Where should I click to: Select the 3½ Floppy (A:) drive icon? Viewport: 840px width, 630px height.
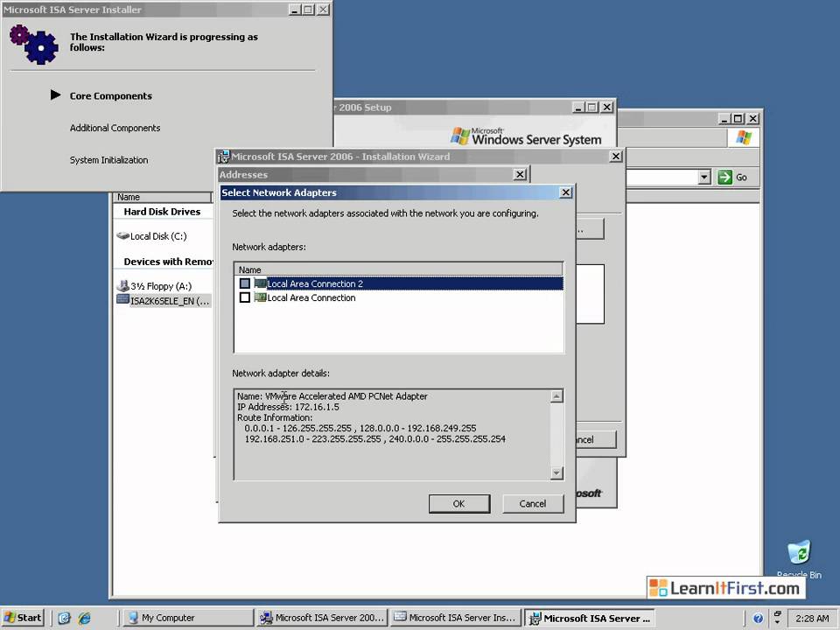pos(123,285)
